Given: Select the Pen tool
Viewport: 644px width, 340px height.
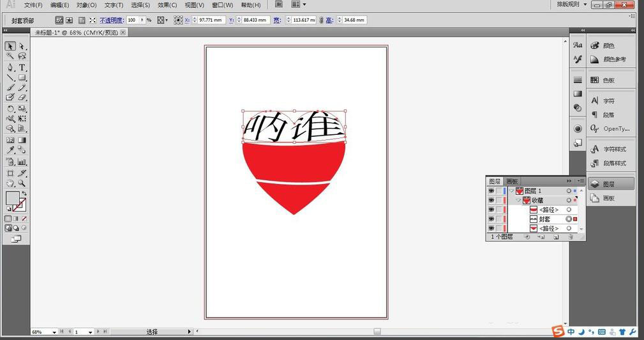Looking at the screenshot, I should pos(10,67).
